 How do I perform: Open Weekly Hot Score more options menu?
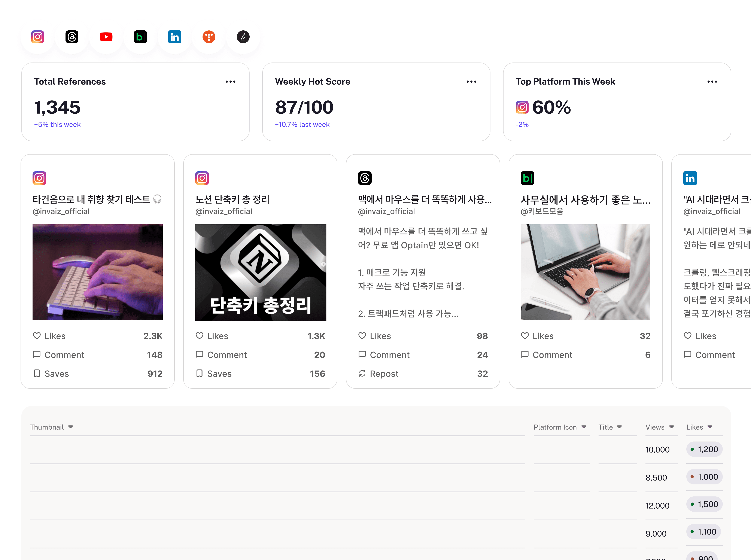(471, 81)
